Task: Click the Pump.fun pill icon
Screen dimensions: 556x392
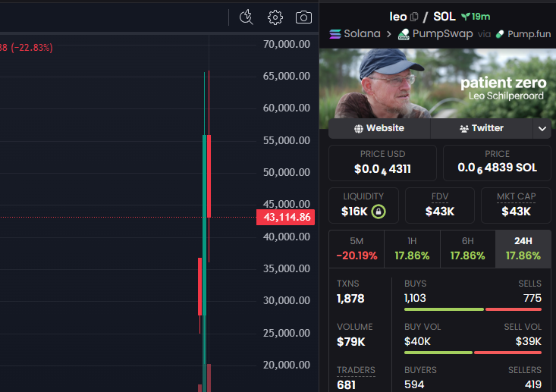Action: point(500,34)
